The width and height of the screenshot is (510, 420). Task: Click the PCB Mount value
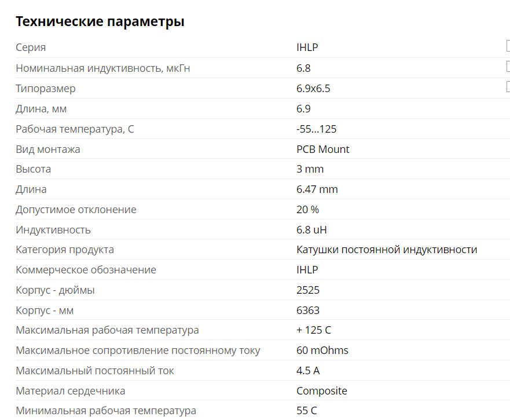323,149
